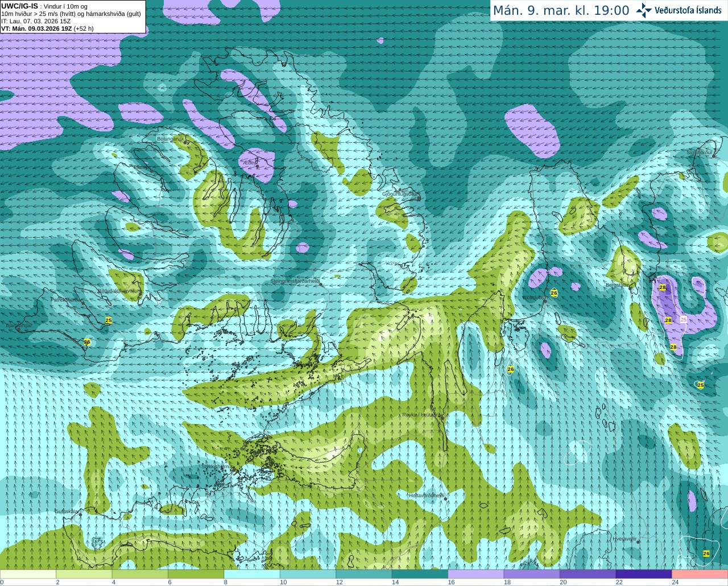Image resolution: width=728 pixels, height=586 pixels.
Task: Click the 'VT: Mán. 09.03.2026 19Z' line
Action: click(x=47, y=28)
